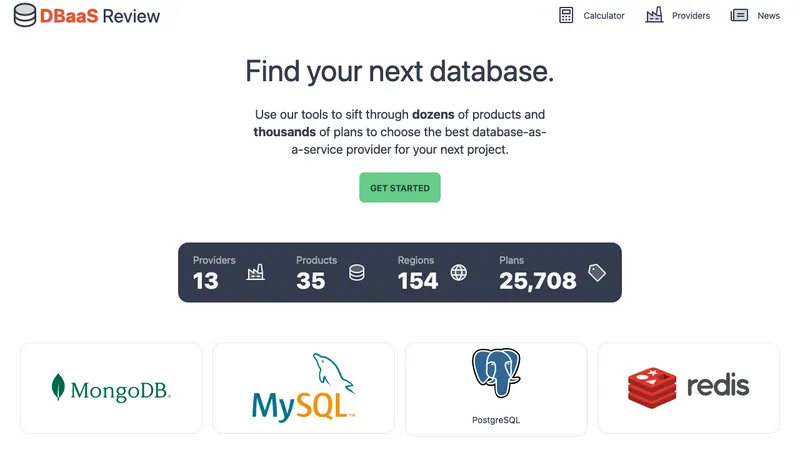
Task: Click the Plans total of 25,708
Action: [x=538, y=281]
